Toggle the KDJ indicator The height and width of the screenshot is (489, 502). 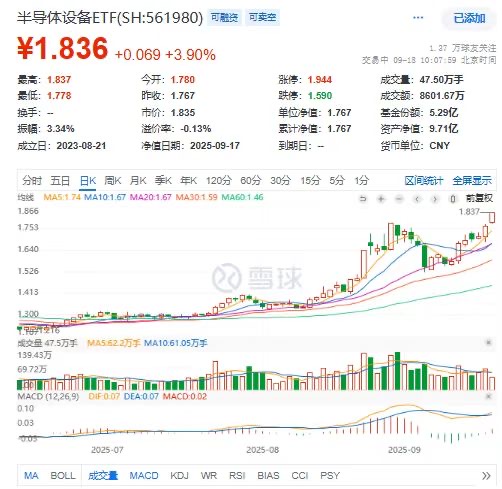[x=180, y=475]
